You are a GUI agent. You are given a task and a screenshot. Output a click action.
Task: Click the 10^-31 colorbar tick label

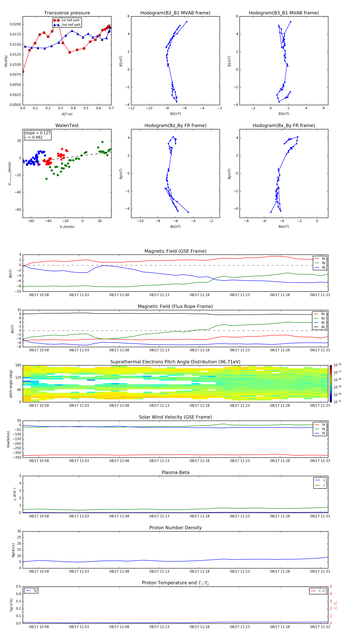click(337, 402)
